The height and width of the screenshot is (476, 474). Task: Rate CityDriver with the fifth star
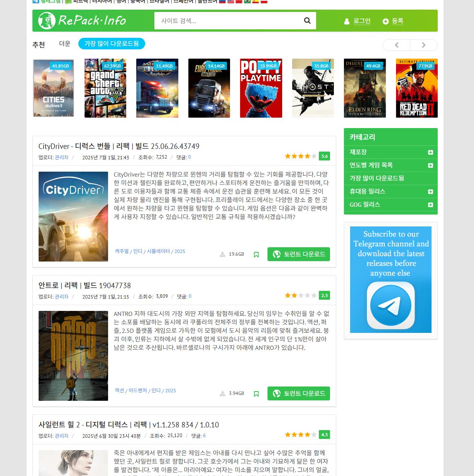pyautogui.click(x=314, y=156)
